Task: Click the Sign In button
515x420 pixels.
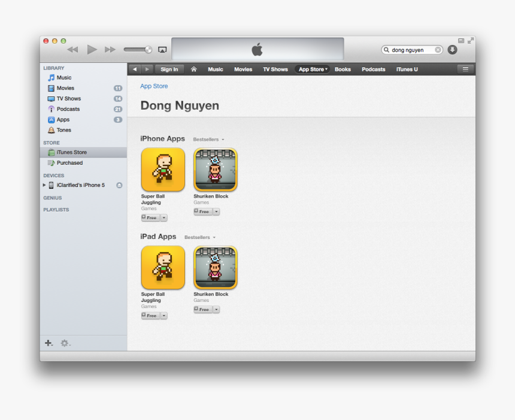Action: pos(169,69)
